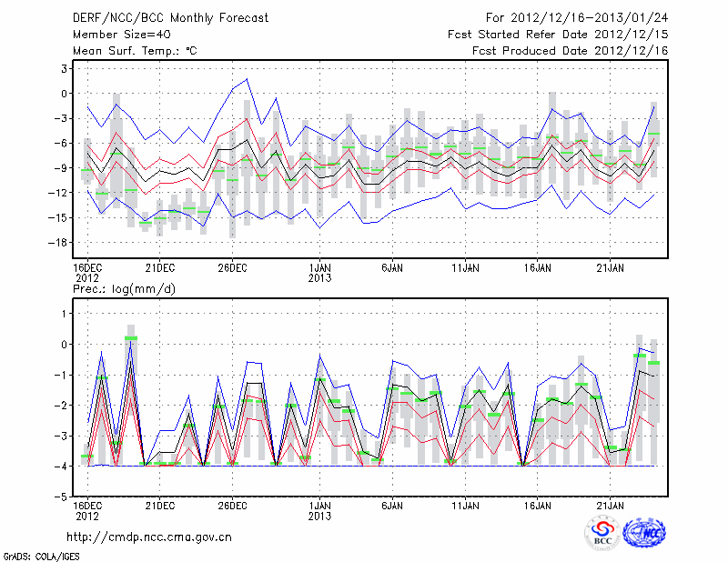
Task: Select 26DEC marker on the precipitation chart axis
Action: [232, 505]
